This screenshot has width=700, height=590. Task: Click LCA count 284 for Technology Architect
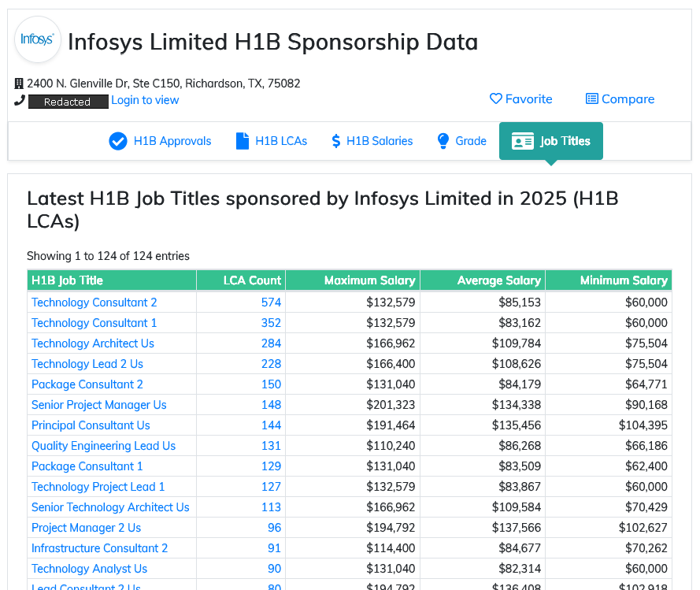[x=271, y=343]
